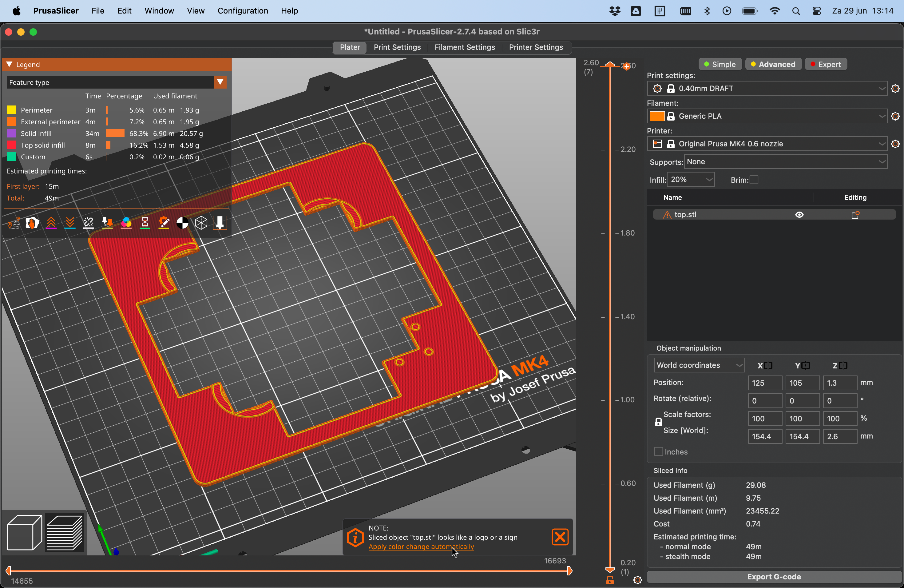
Task: Open the Configuration menu
Action: pos(243,11)
